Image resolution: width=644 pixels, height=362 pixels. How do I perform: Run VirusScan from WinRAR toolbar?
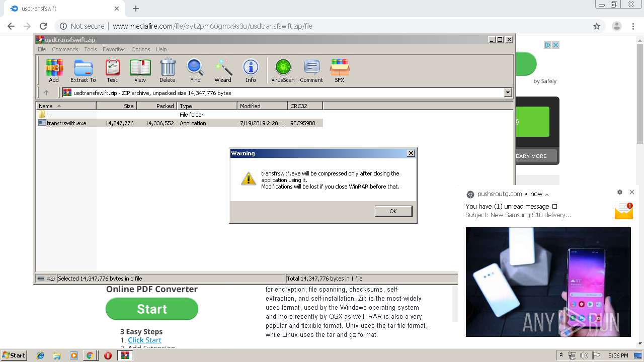click(x=283, y=70)
